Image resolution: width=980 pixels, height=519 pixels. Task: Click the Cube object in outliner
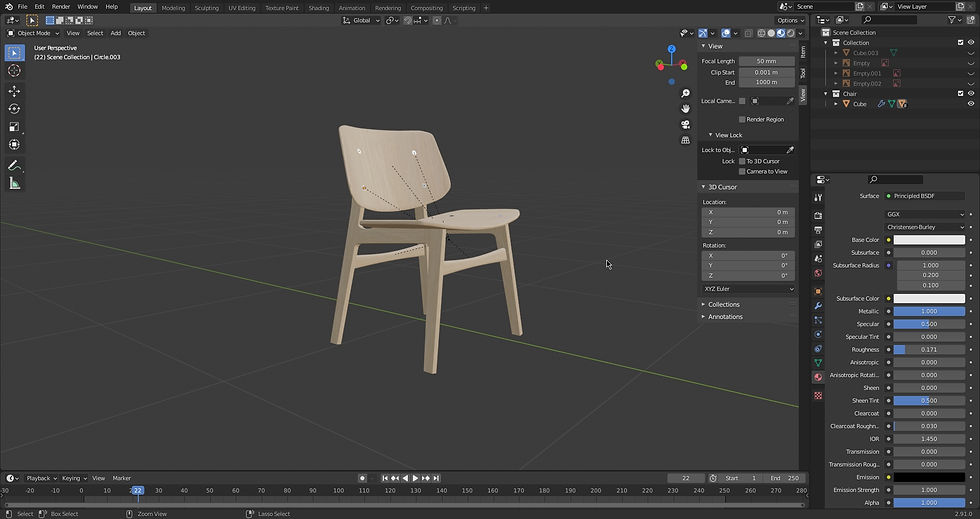tap(860, 104)
